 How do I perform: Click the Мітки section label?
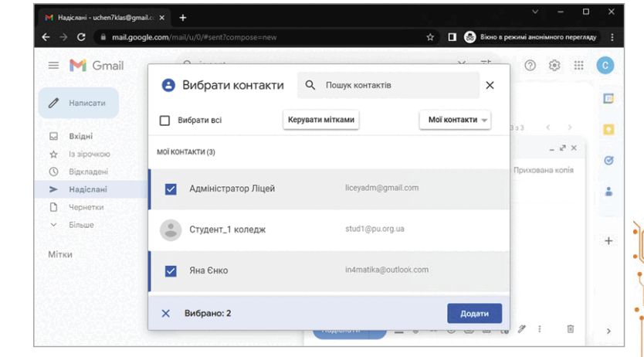coord(60,254)
